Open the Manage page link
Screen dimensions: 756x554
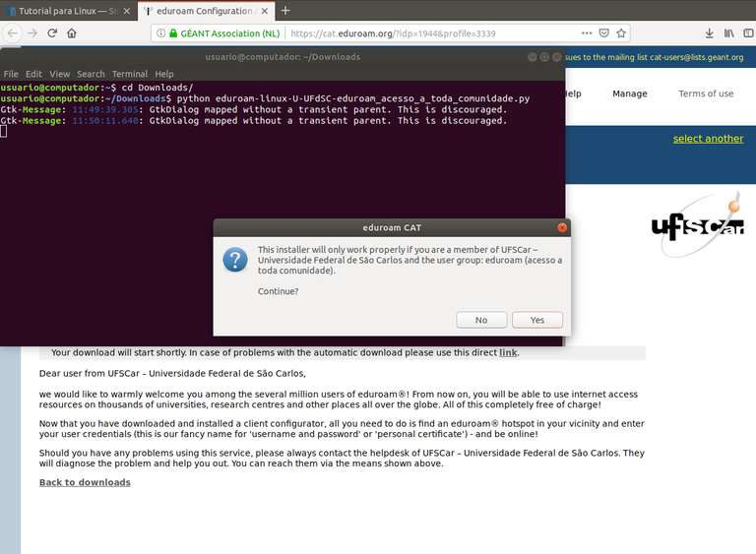pos(630,93)
